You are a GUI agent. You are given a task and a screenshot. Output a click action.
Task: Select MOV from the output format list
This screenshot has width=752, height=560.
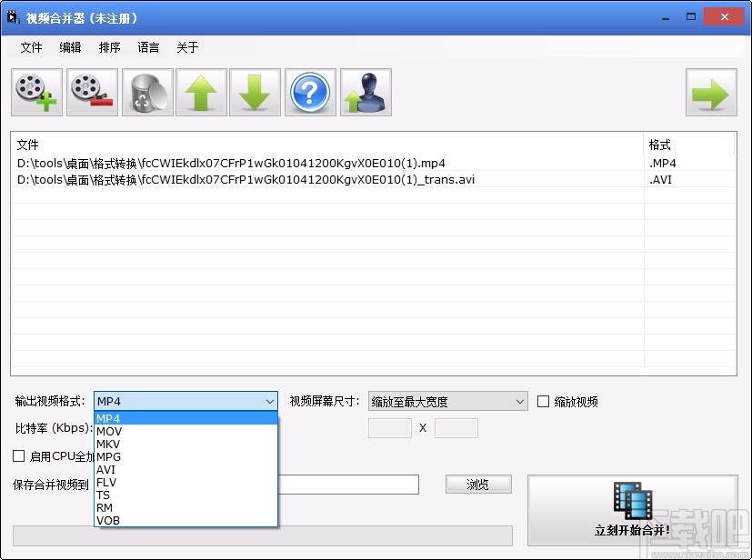[109, 431]
